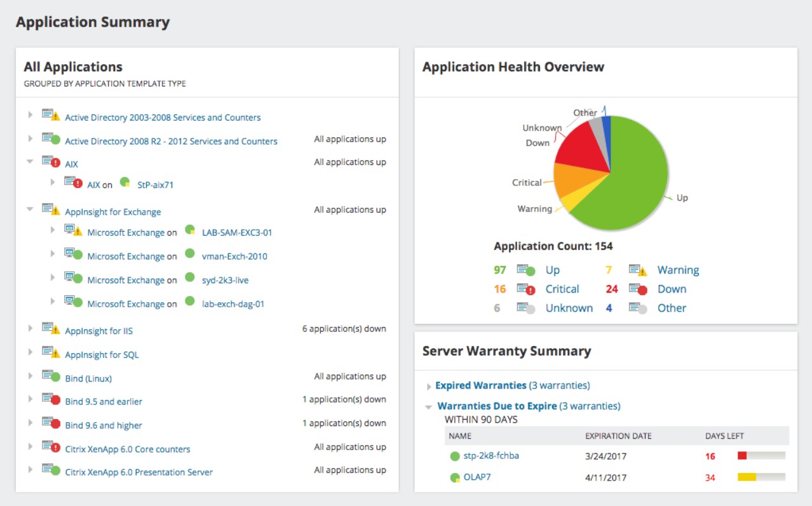Select the Warning legend label
Image resolution: width=812 pixels, height=506 pixels.
coord(678,270)
